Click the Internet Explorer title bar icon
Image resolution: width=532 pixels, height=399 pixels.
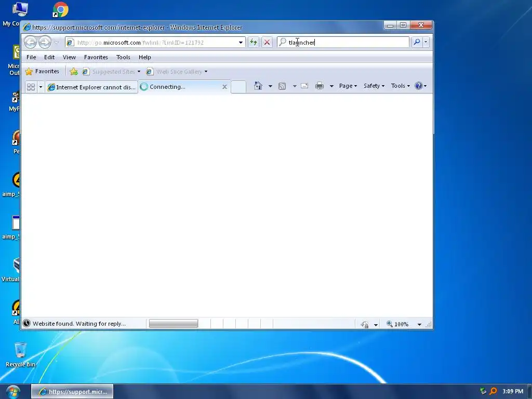pos(27,27)
